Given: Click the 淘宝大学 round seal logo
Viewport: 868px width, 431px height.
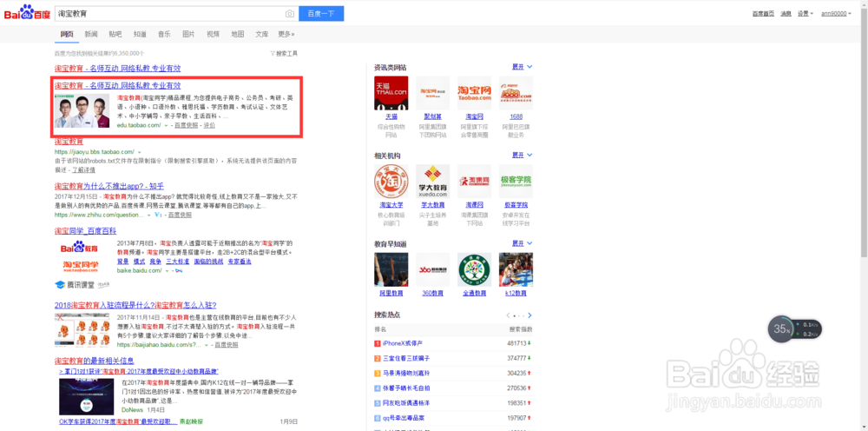Looking at the screenshot, I should click(x=391, y=181).
